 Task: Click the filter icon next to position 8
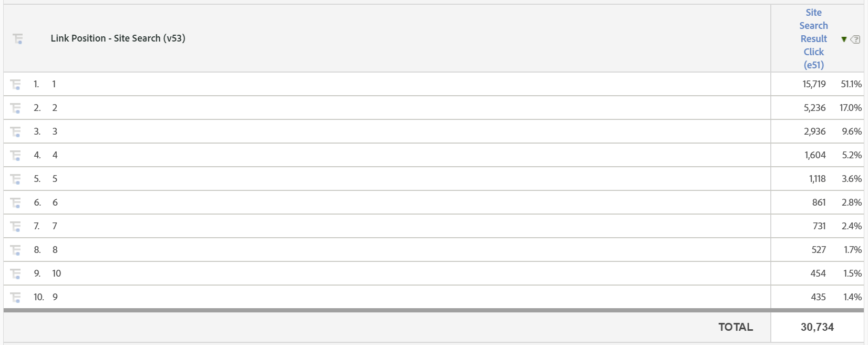pos(15,249)
